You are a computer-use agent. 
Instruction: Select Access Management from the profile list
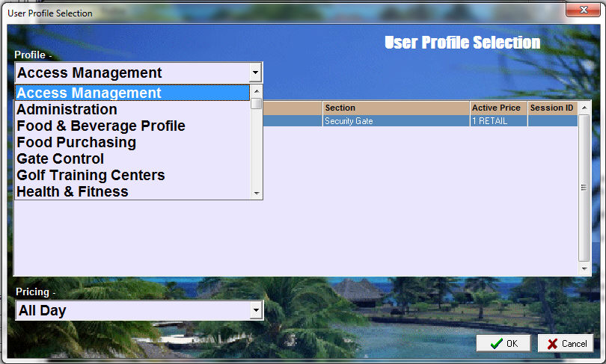tap(132, 93)
